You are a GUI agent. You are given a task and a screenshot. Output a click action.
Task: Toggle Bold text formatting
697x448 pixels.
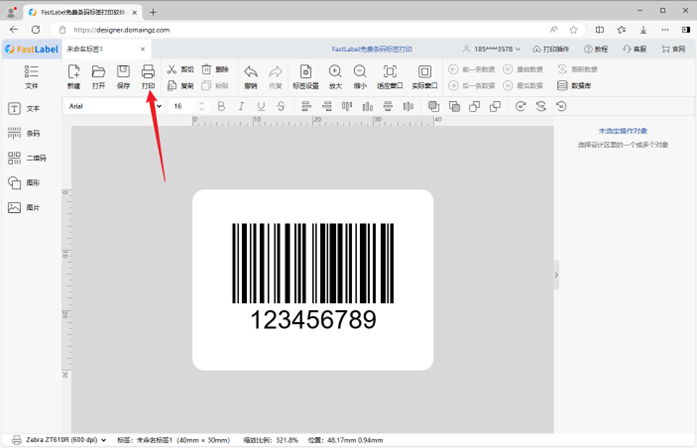pos(220,106)
